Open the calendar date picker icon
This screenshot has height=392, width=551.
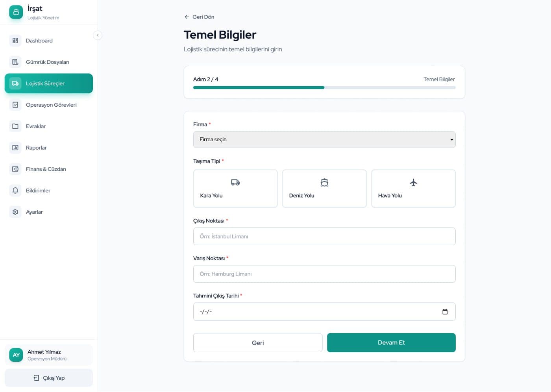coord(445,312)
